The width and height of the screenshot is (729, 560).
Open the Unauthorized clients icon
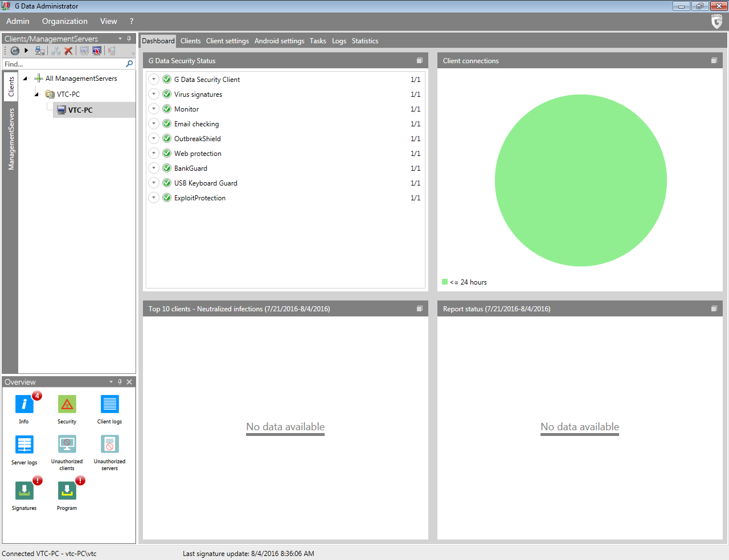point(67,444)
